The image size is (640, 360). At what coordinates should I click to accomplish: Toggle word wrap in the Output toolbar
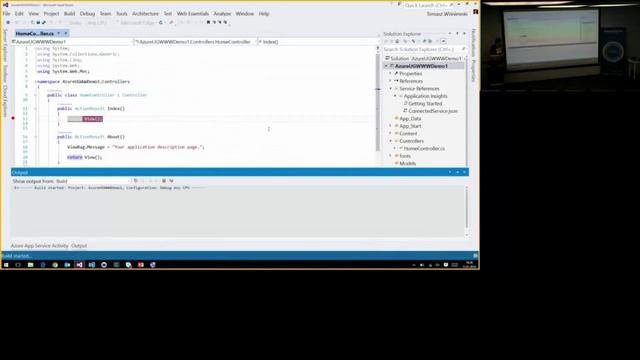tap(171, 181)
